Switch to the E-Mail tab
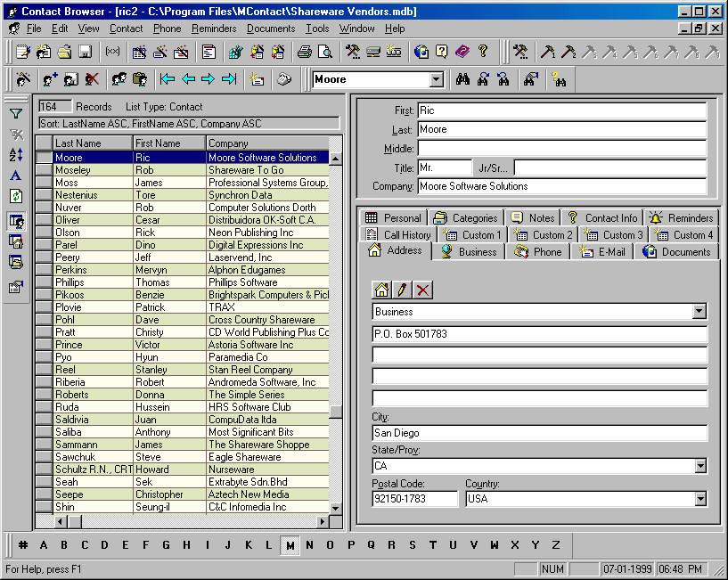This screenshot has width=728, height=580. coord(602,252)
